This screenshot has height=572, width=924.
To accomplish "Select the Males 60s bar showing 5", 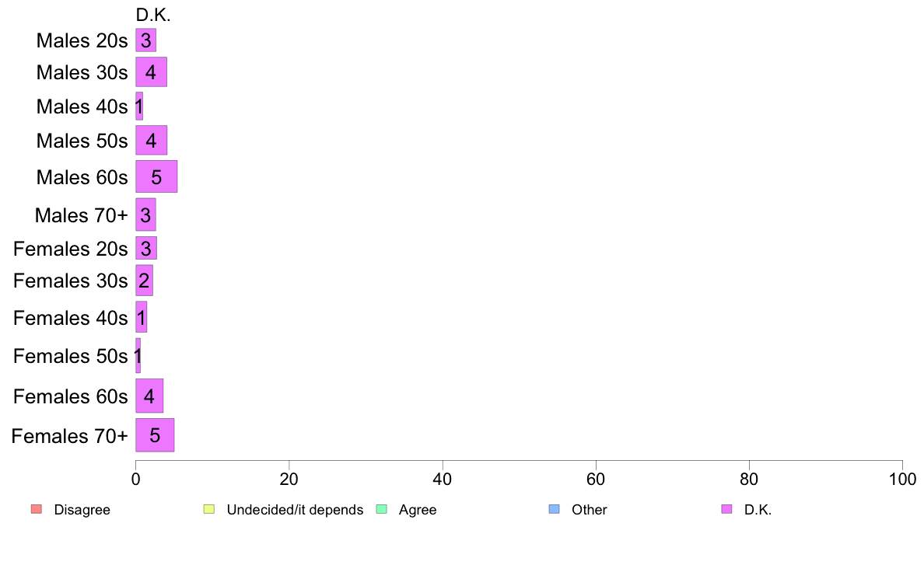I will [x=156, y=176].
